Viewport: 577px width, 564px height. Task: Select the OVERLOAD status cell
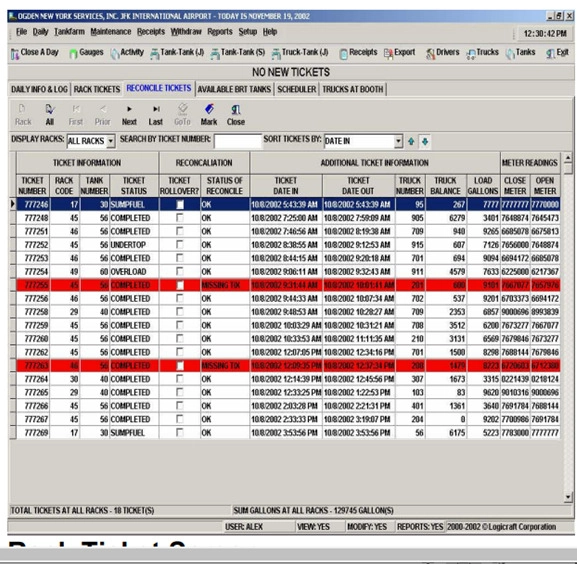tap(134, 272)
